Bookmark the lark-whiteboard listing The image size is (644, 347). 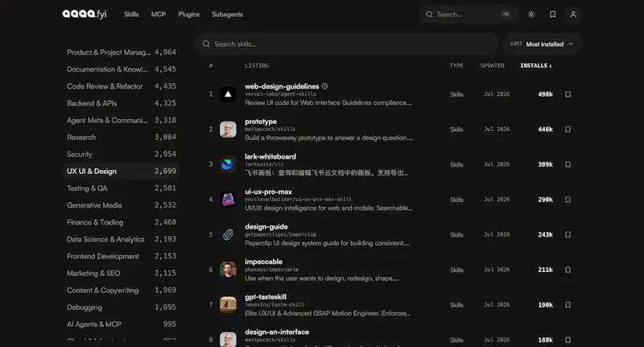click(568, 164)
